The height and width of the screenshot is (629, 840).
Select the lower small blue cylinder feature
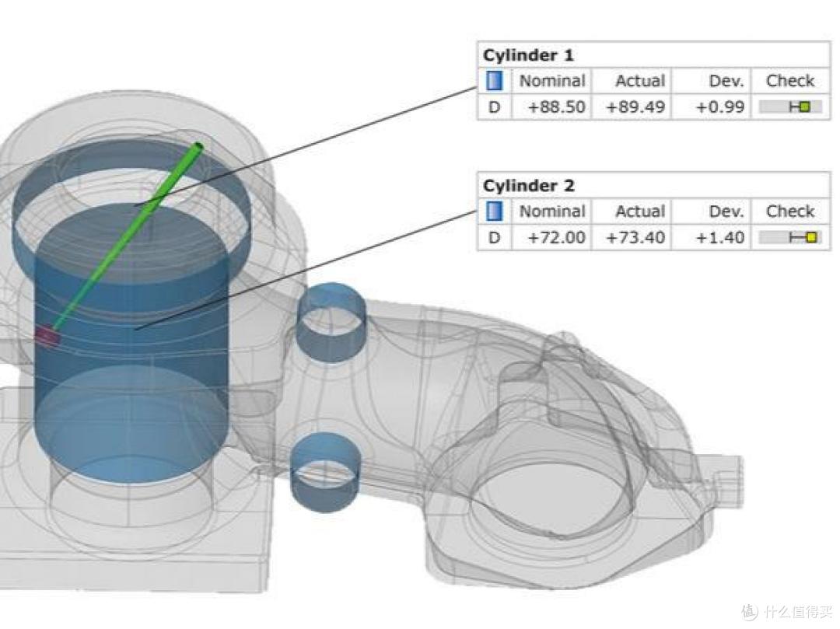click(325, 472)
